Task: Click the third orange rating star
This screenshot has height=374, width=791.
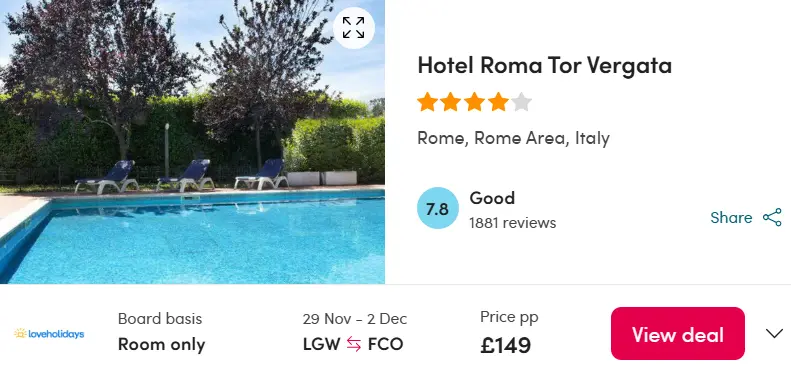Action: [474, 102]
